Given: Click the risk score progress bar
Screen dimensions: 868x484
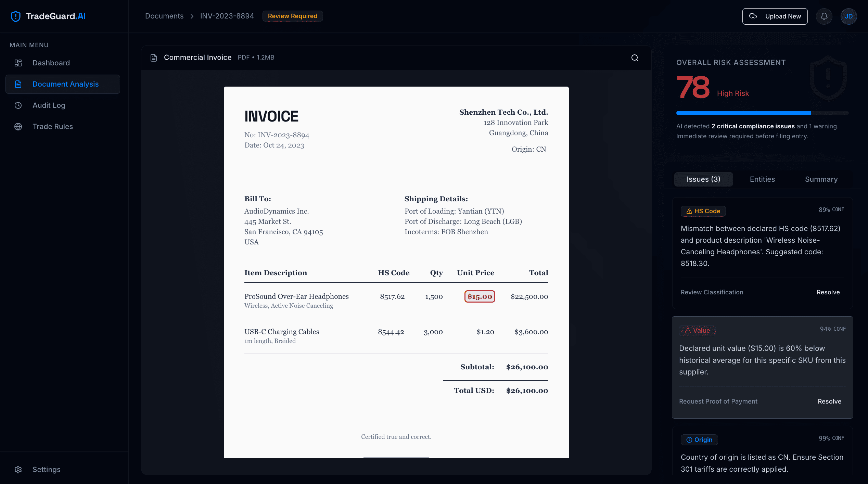Looking at the screenshot, I should pos(762,113).
